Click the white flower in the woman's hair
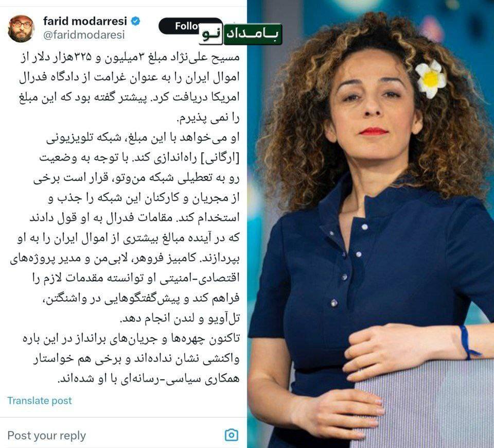494x448 pixels. tap(430, 79)
